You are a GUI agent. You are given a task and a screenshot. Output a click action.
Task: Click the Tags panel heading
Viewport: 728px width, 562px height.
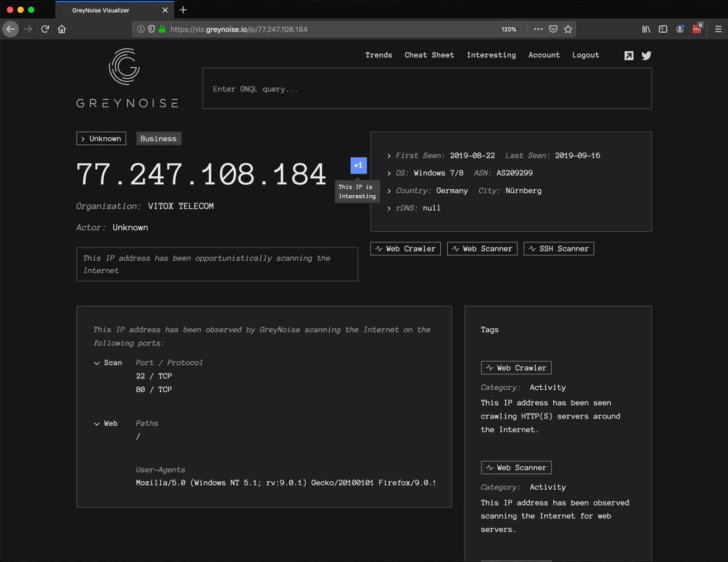(x=490, y=330)
